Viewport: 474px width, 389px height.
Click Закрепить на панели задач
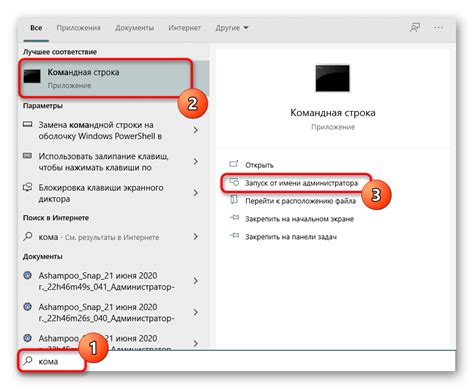(291, 237)
